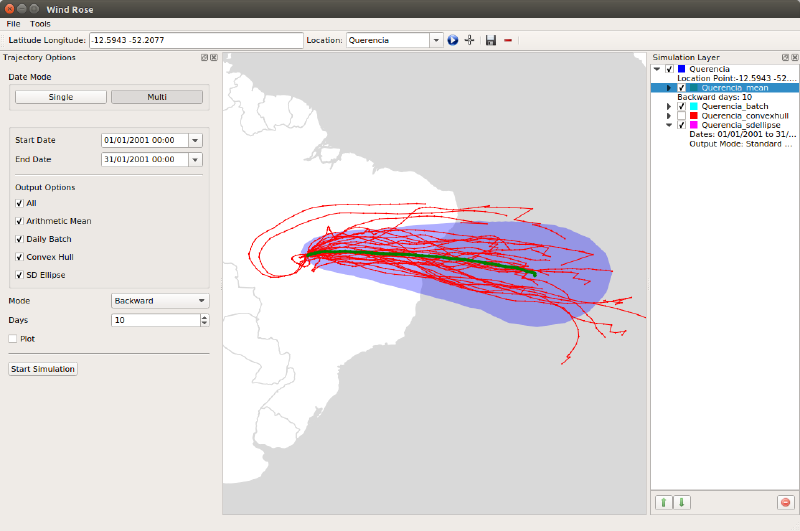Click the blue run simulation toolbar icon
The image size is (800, 531).
[x=452, y=41]
